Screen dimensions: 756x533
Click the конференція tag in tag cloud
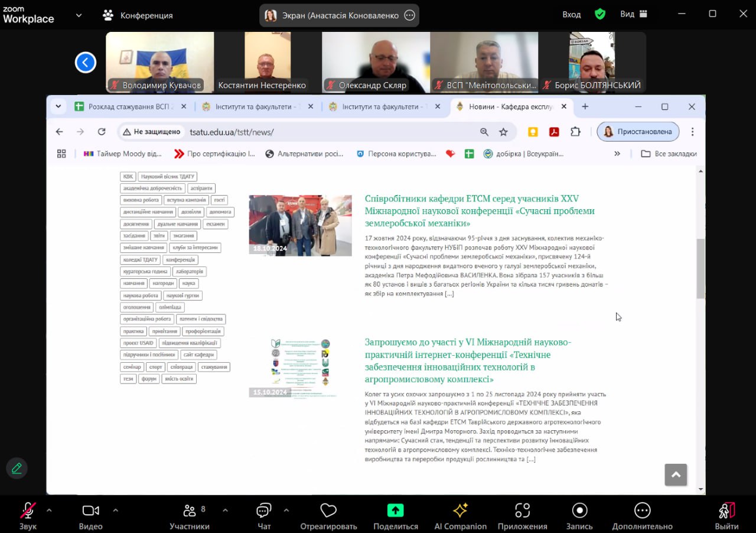tap(180, 259)
